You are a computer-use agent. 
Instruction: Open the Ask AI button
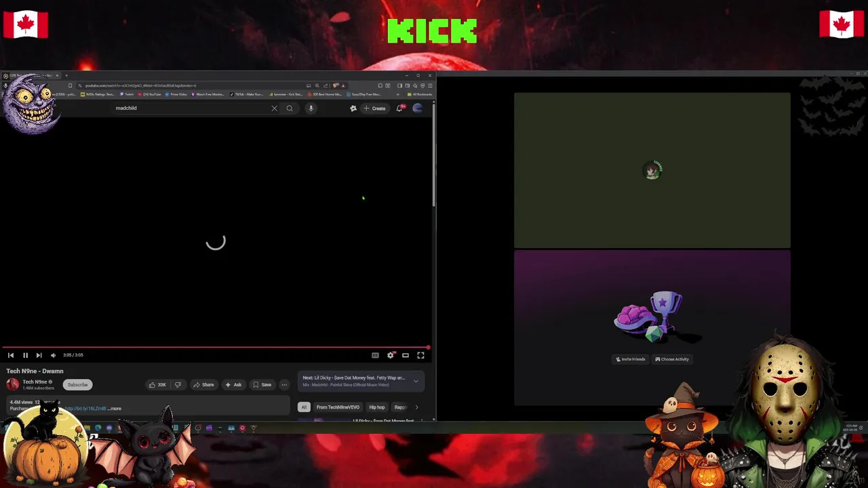[233, 385]
